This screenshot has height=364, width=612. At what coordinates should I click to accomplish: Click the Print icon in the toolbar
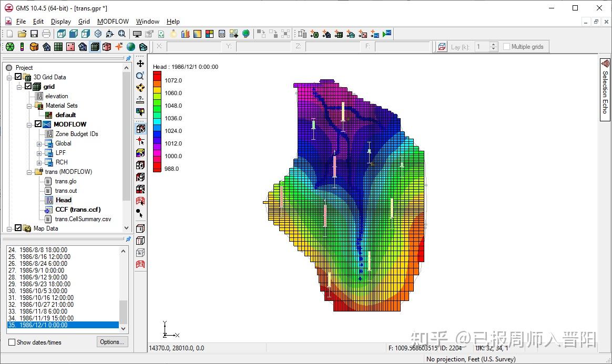click(46, 34)
